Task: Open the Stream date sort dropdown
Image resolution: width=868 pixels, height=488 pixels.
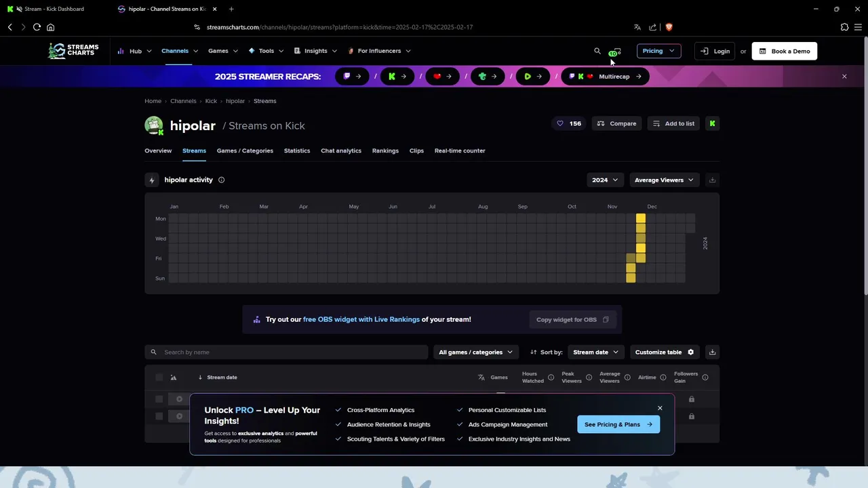Action: [x=595, y=352]
